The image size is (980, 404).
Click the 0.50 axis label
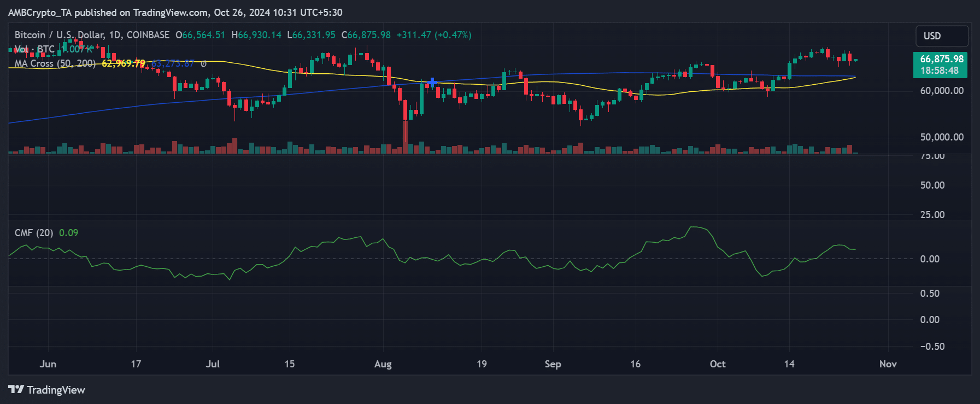930,294
